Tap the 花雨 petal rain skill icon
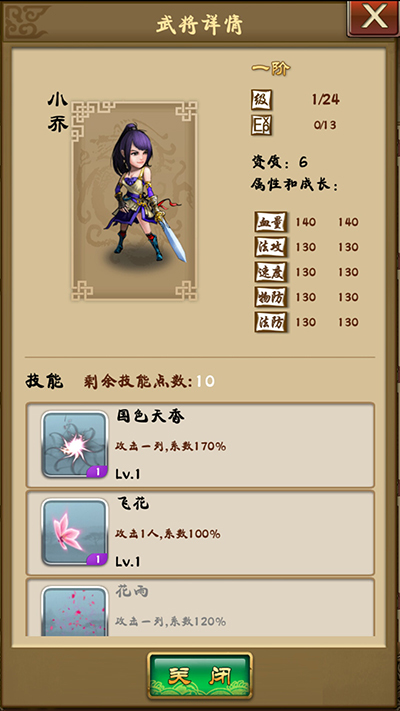The width and height of the screenshot is (400, 711). pos(75,611)
